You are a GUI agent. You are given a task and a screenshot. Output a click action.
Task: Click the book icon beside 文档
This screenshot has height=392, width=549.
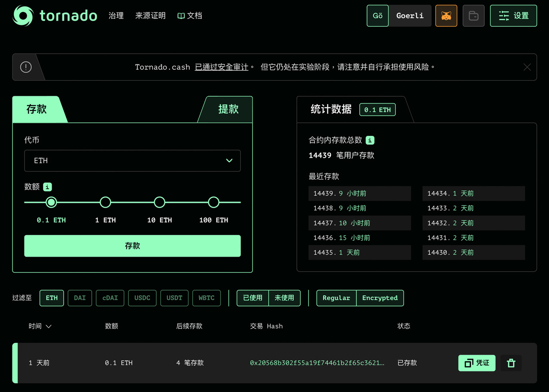(181, 16)
